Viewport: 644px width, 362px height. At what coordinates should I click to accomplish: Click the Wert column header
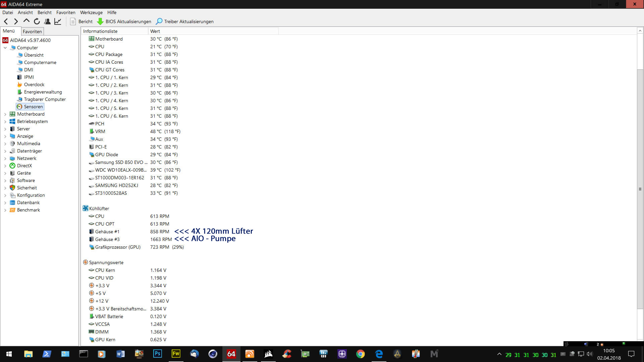pyautogui.click(x=213, y=31)
